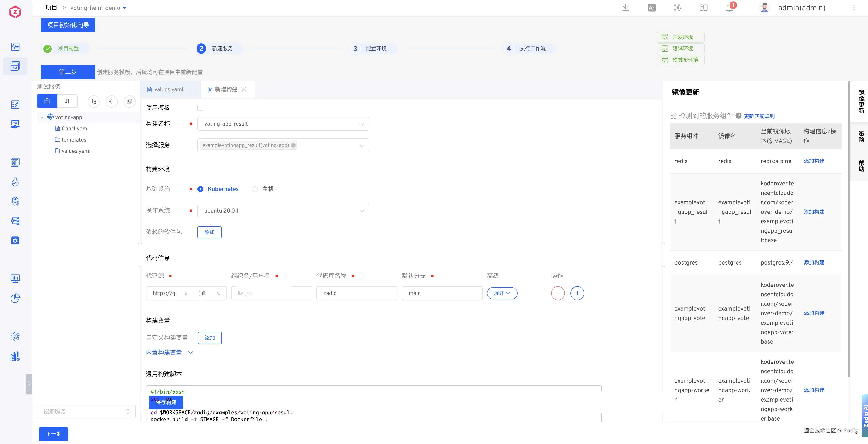This screenshot has width=868, height=444.
Task: Open the pie chart icon in the sidebar
Action: click(15, 298)
